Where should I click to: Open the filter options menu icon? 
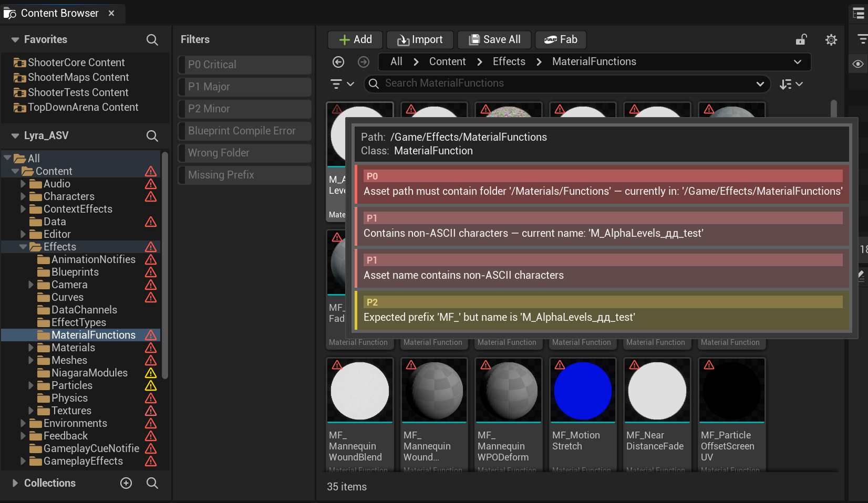point(342,84)
